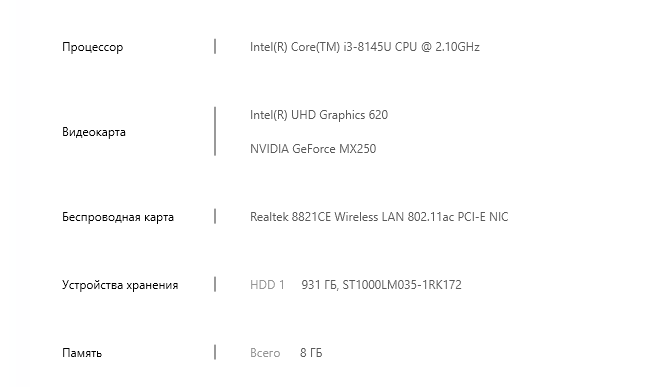Click the Беспроводная карта label
This screenshot has width=647, height=387.
click(118, 217)
